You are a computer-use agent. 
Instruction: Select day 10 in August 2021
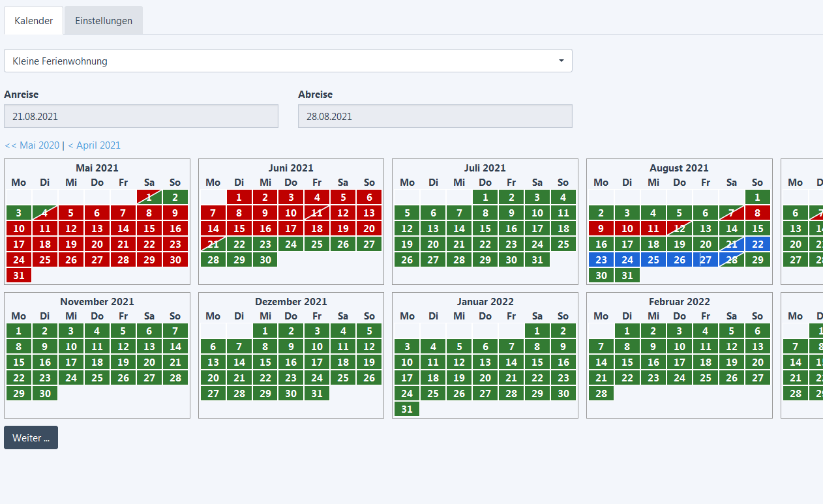pyautogui.click(x=627, y=228)
